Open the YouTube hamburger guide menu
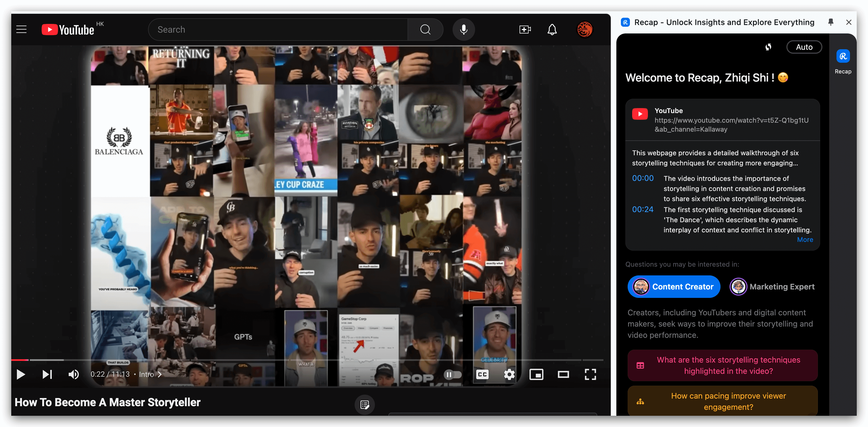Viewport: 868px width, 427px height. point(21,30)
